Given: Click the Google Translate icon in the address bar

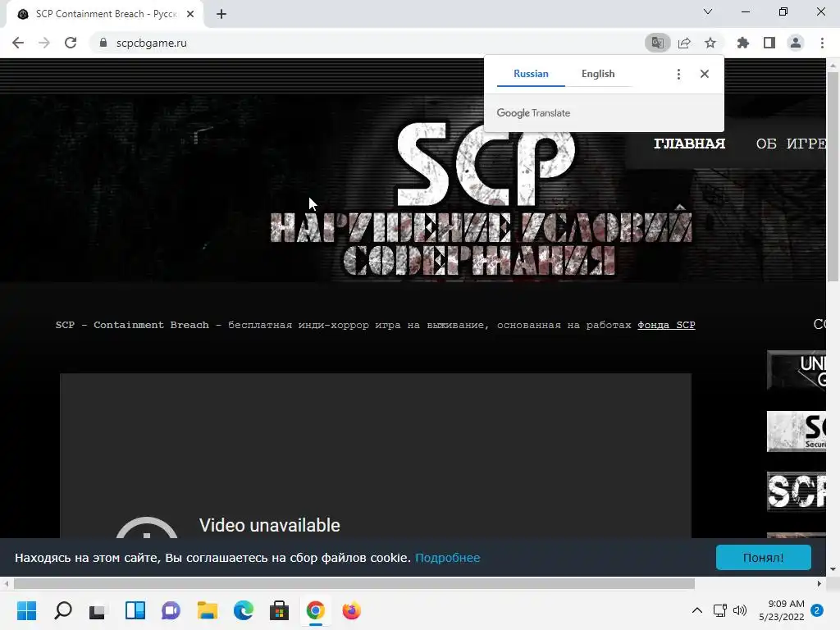Looking at the screenshot, I should [x=657, y=43].
